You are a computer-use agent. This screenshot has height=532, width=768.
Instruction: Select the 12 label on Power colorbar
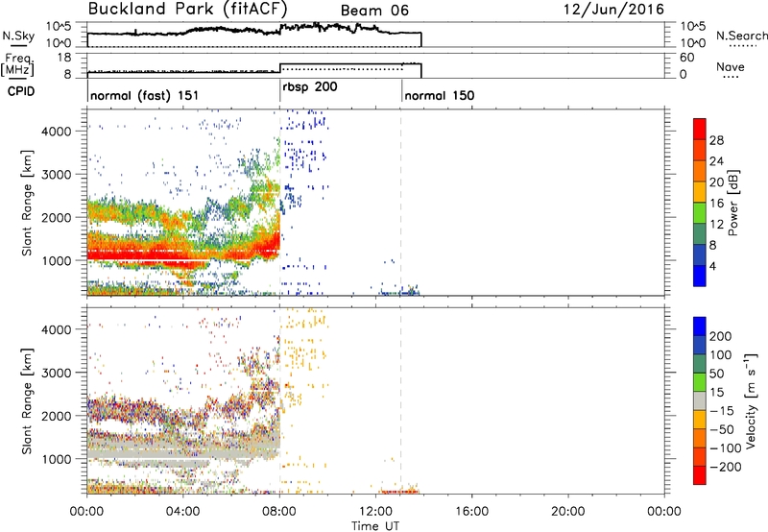(716, 224)
